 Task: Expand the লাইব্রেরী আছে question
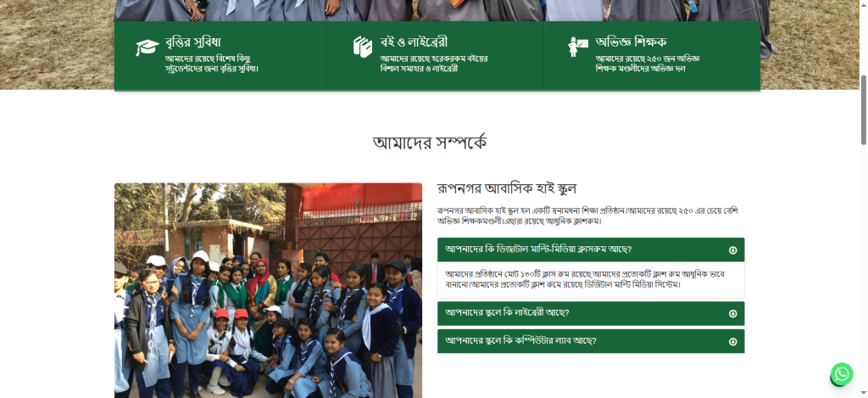coord(591,313)
